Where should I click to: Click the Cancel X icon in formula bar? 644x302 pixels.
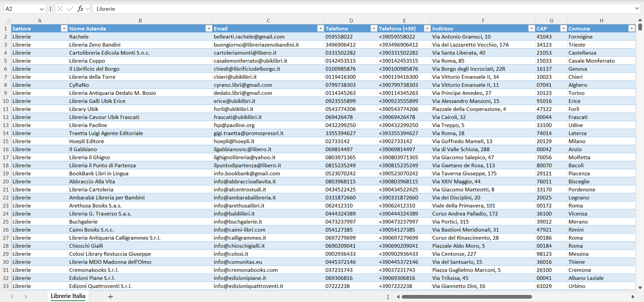coord(60,9)
